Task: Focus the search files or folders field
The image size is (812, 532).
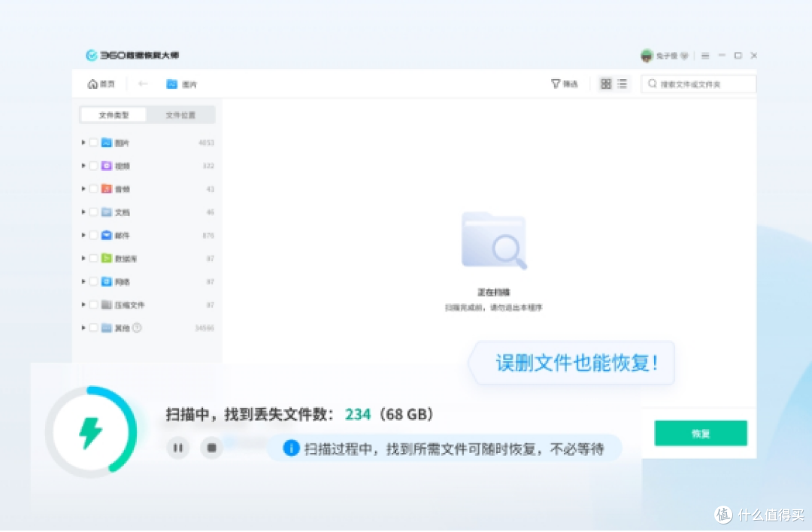Action: click(x=698, y=84)
